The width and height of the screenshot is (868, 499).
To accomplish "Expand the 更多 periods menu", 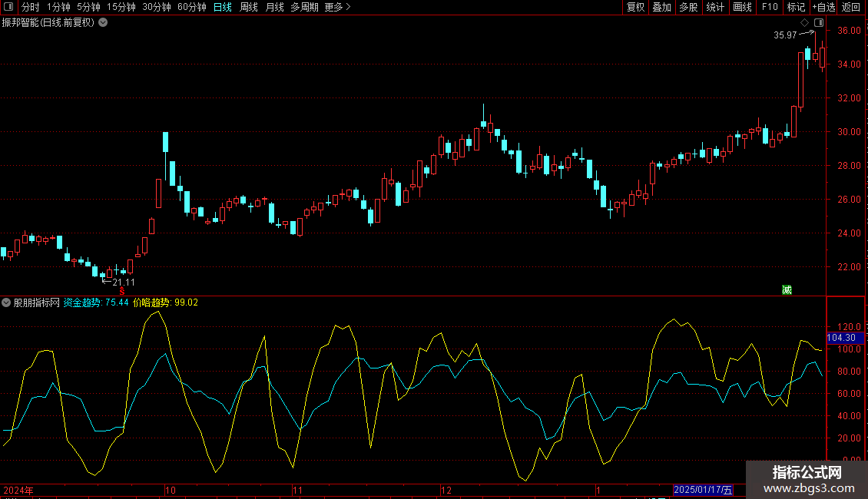I will click(x=337, y=7).
